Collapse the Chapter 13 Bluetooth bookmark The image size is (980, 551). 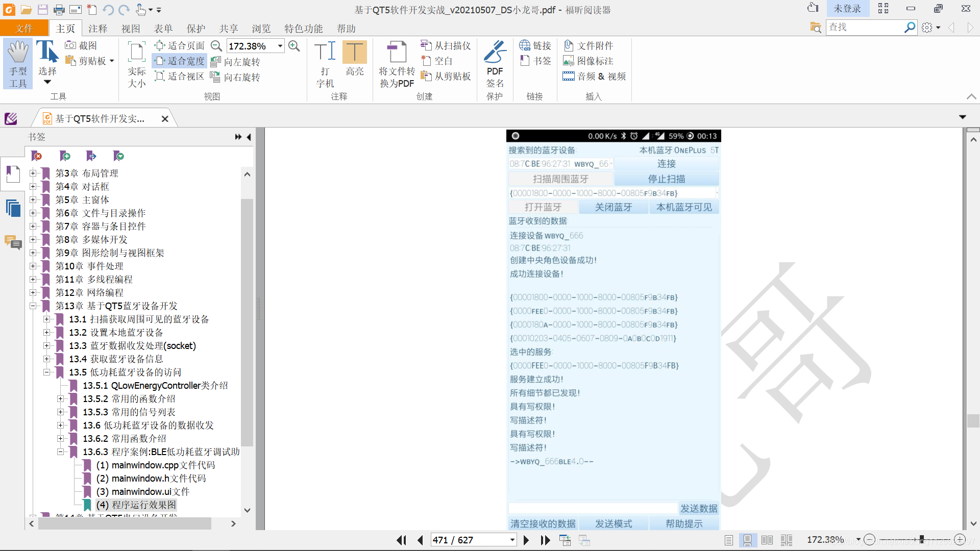pyautogui.click(x=33, y=306)
